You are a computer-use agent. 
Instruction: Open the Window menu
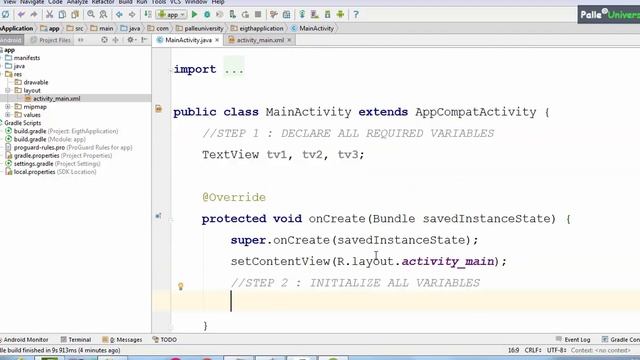pyautogui.click(x=196, y=2)
